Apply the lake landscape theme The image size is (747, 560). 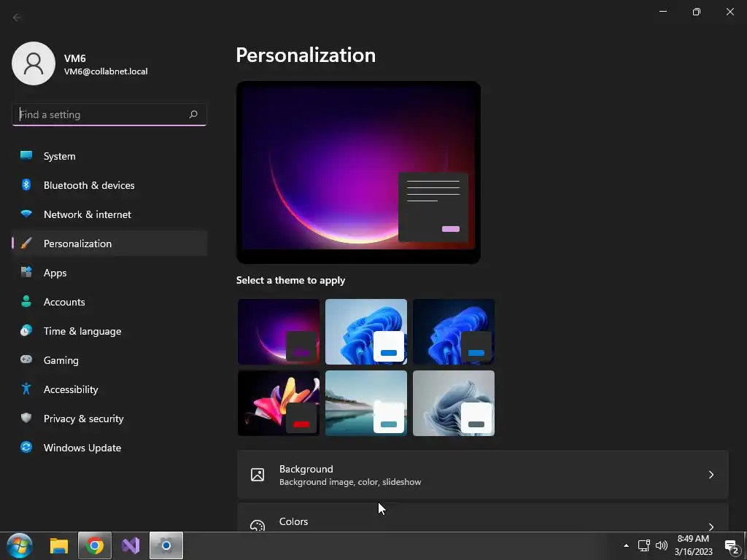click(x=366, y=403)
